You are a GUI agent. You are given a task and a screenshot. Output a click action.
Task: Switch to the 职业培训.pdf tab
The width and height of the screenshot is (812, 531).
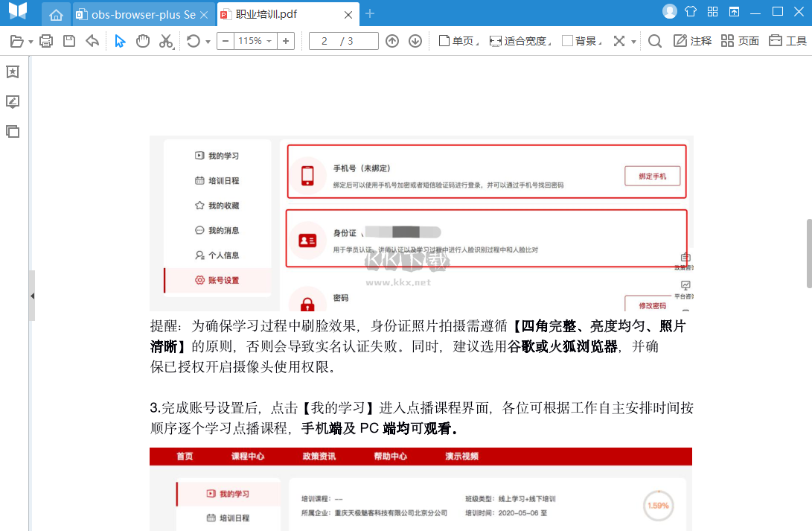point(275,13)
